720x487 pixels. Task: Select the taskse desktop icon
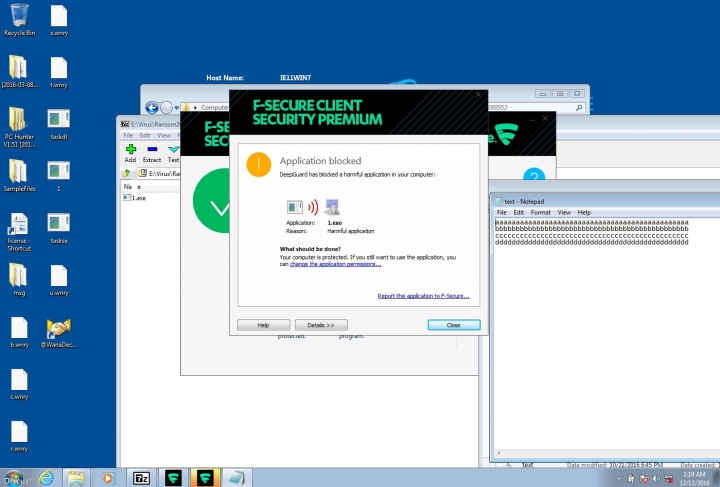[59, 228]
